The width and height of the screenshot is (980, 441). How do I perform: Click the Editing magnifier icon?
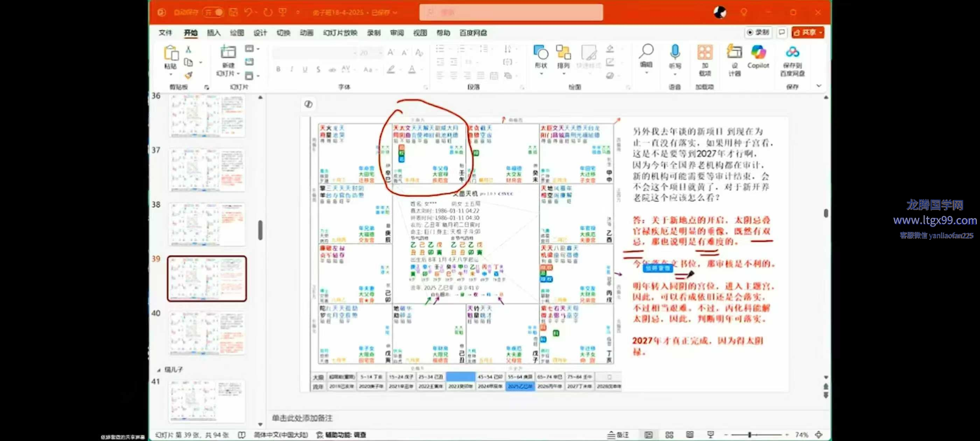pos(646,51)
